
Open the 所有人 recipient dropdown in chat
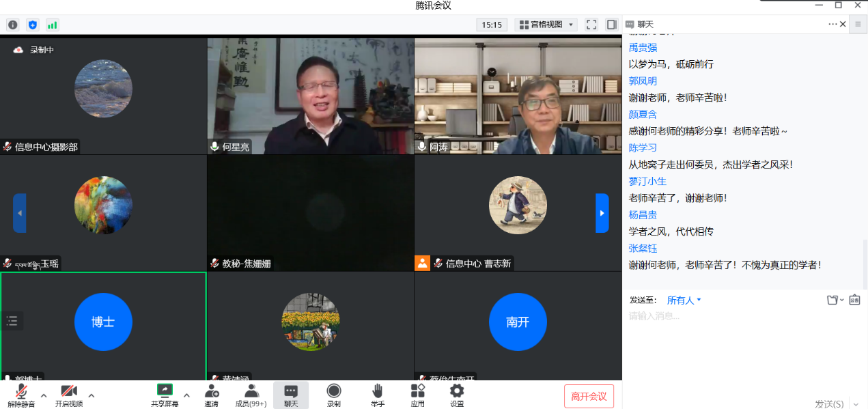684,300
